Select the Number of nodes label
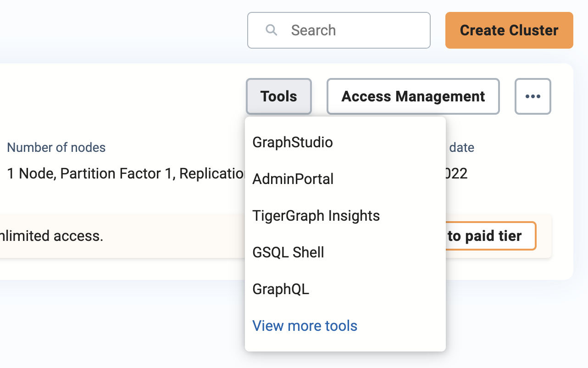 [x=56, y=147]
